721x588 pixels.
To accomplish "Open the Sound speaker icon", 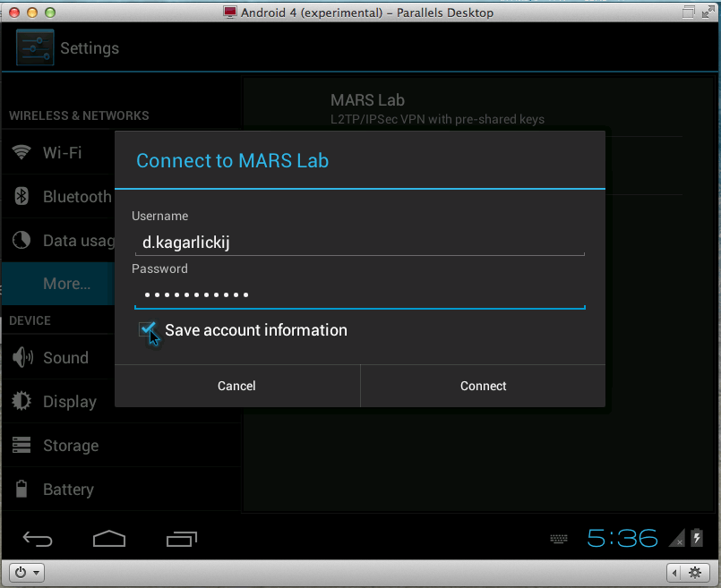I will click(x=22, y=357).
